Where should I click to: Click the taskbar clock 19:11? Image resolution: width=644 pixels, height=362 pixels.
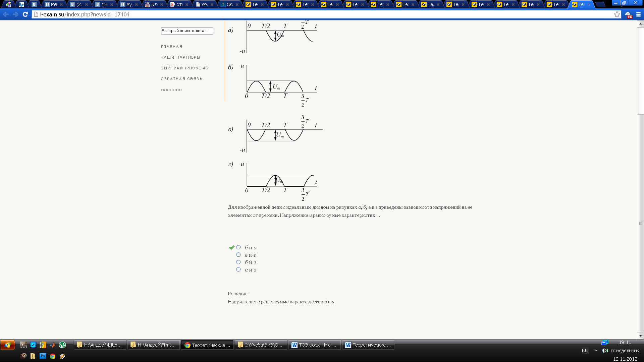625,342
